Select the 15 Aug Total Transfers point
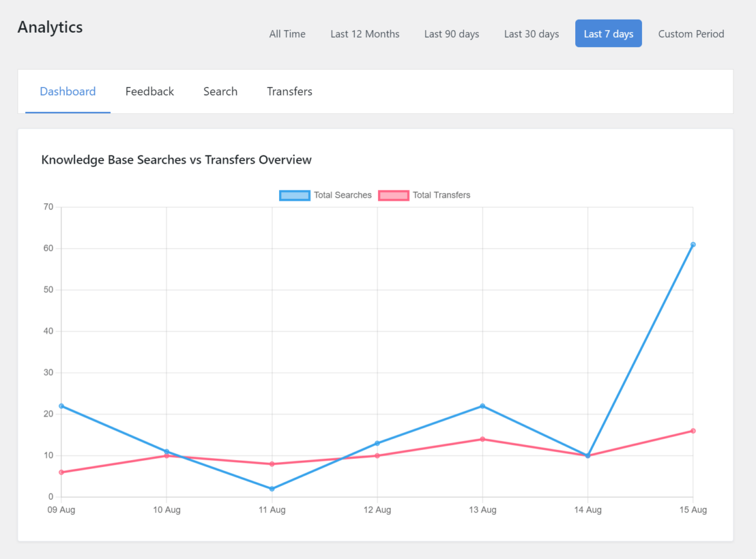Viewport: 756px width, 559px height. 692,431
